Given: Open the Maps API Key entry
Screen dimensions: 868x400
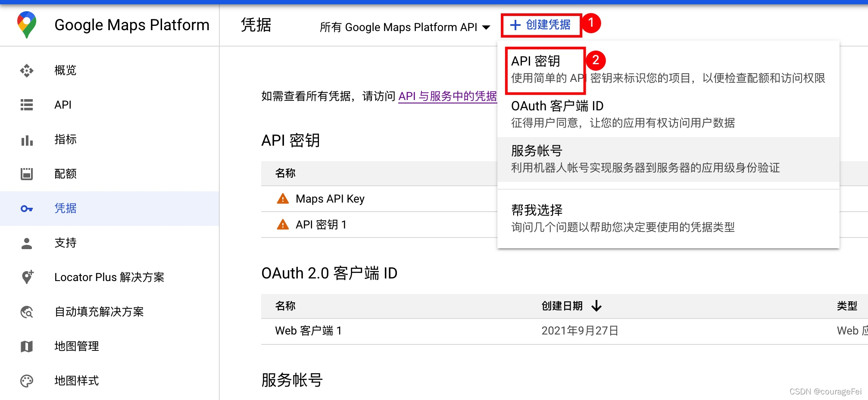Looking at the screenshot, I should (330, 199).
